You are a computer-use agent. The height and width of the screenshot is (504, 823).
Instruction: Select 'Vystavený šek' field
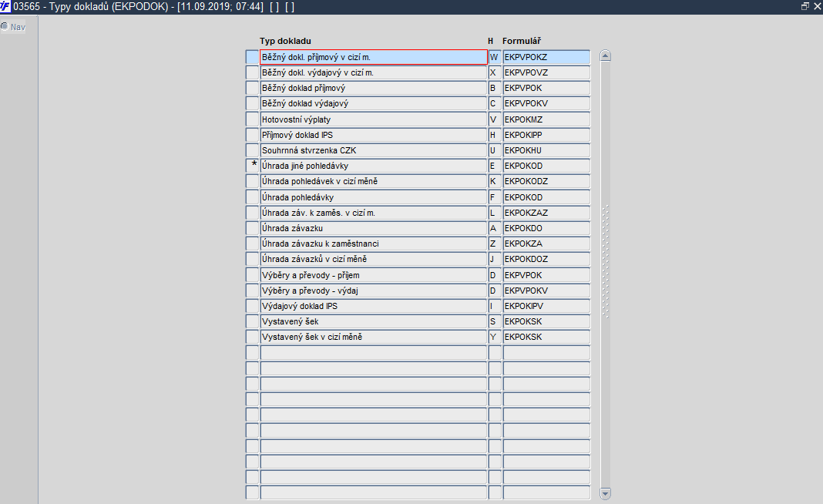[x=374, y=321]
